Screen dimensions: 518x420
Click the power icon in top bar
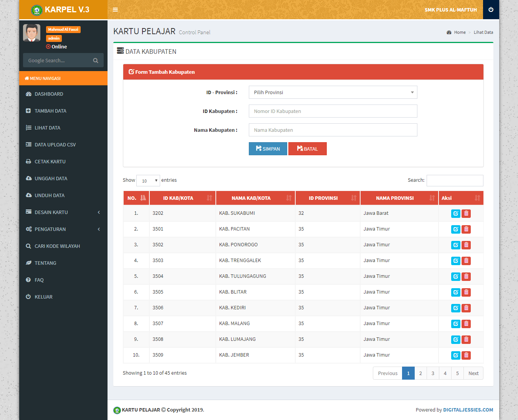[x=491, y=10]
